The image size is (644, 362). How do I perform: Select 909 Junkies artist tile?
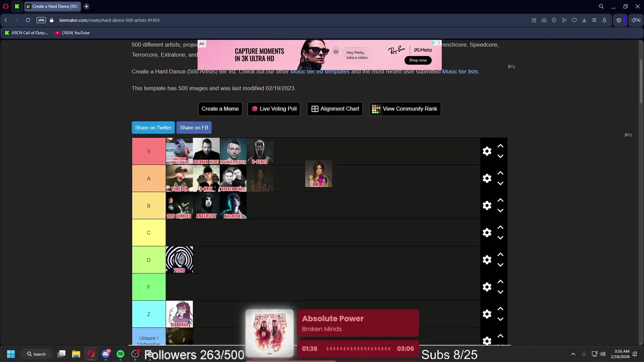(179, 206)
